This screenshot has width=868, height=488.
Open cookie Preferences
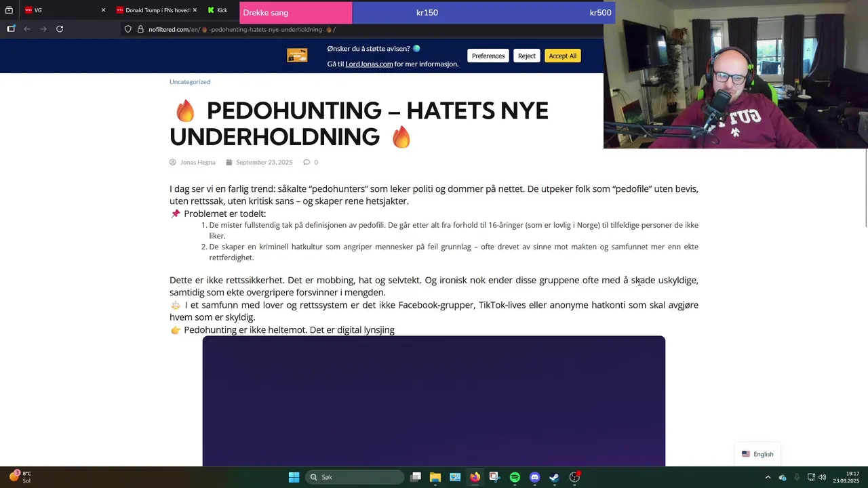tap(488, 56)
